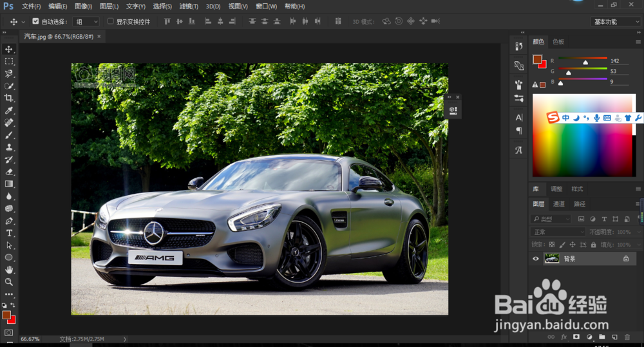
Task: Open the 类型 layer filter dropdown
Action: point(551,220)
